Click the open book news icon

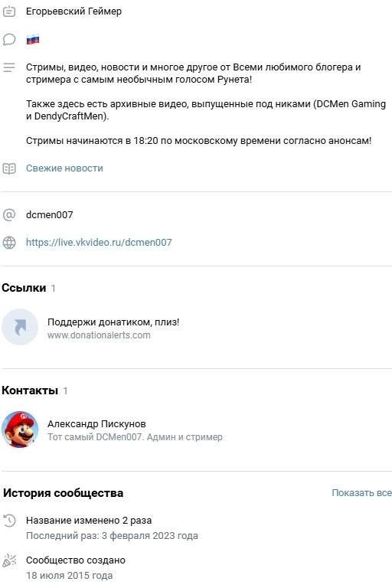coord(9,168)
